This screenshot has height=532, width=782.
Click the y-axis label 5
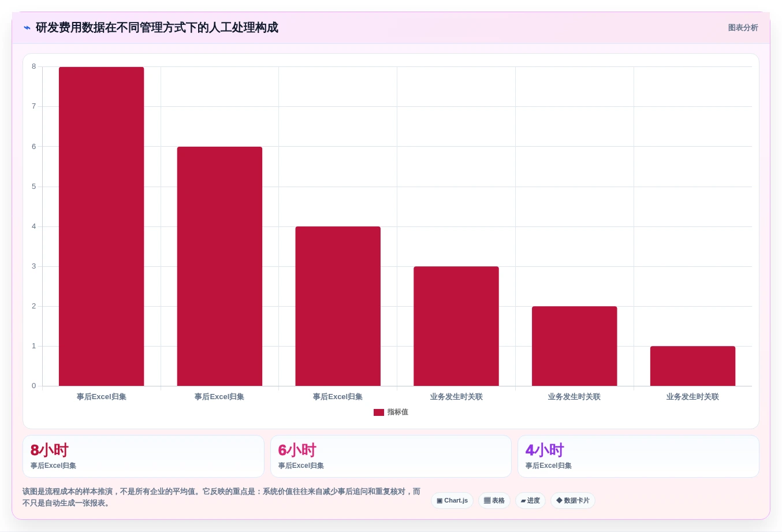click(x=34, y=187)
